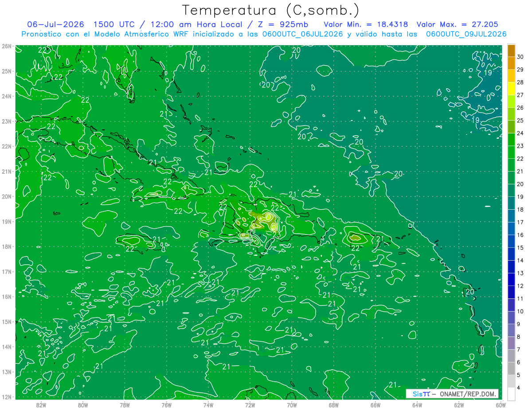Click the '64W' longitude axis label
532x411 pixels.
[417, 405]
